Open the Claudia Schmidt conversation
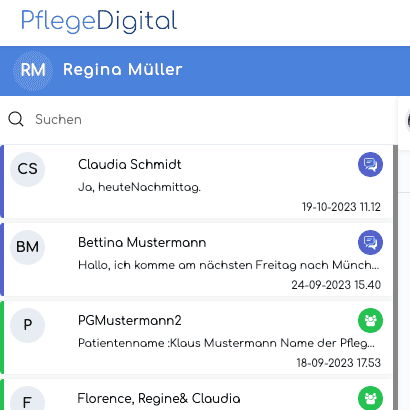Image resolution: width=410 pixels, height=410 pixels. pos(197,182)
